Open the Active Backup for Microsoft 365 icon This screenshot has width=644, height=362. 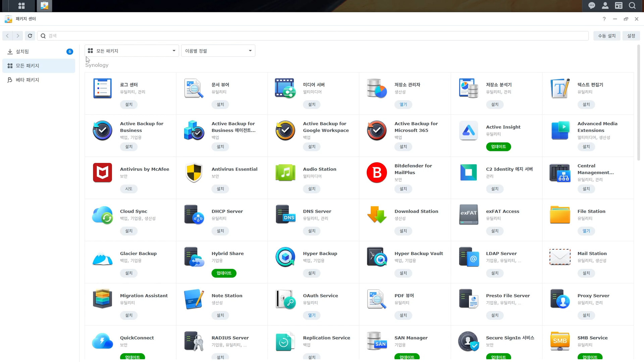[x=377, y=130]
